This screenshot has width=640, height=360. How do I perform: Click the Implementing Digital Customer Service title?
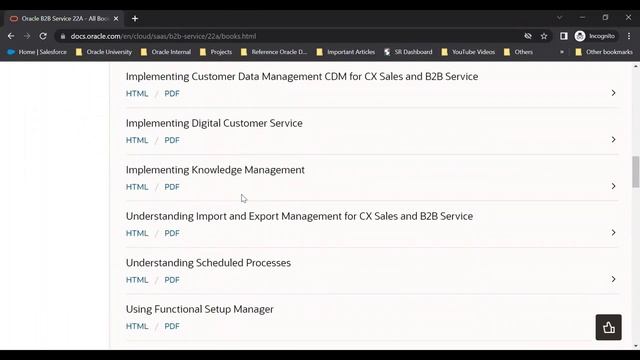pyautogui.click(x=214, y=123)
